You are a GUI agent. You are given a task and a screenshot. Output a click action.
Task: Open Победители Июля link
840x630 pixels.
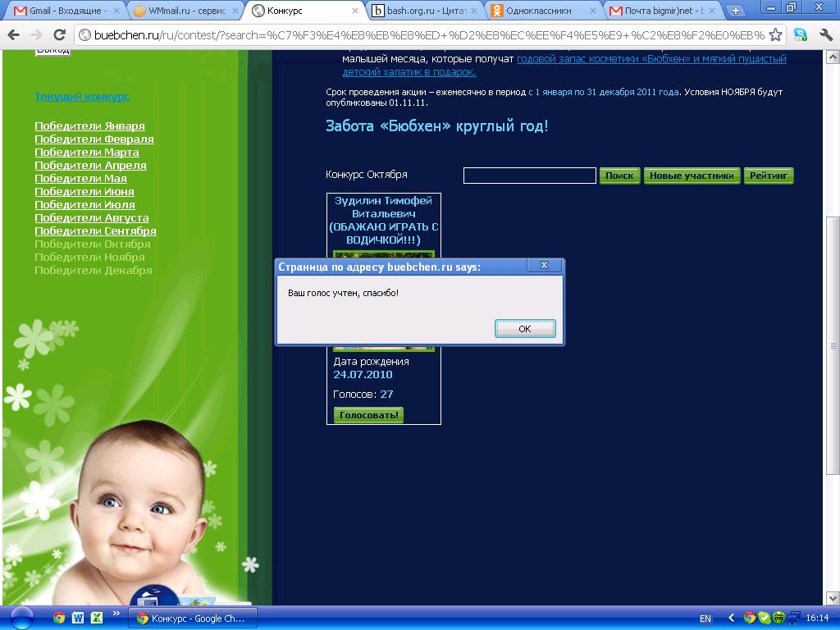[x=84, y=204]
